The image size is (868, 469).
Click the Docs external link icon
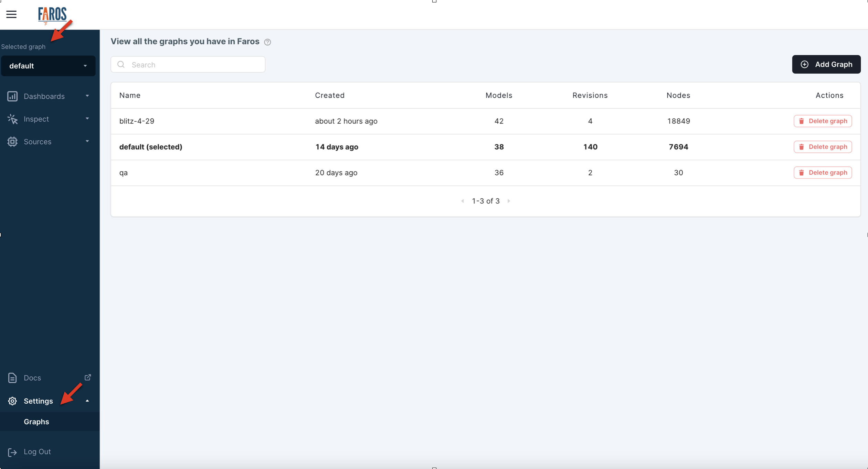tap(88, 377)
